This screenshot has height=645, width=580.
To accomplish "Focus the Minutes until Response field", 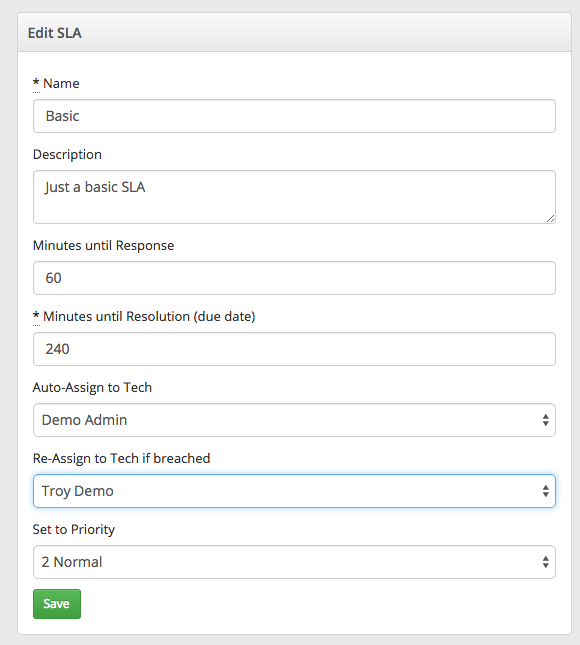I will point(294,278).
